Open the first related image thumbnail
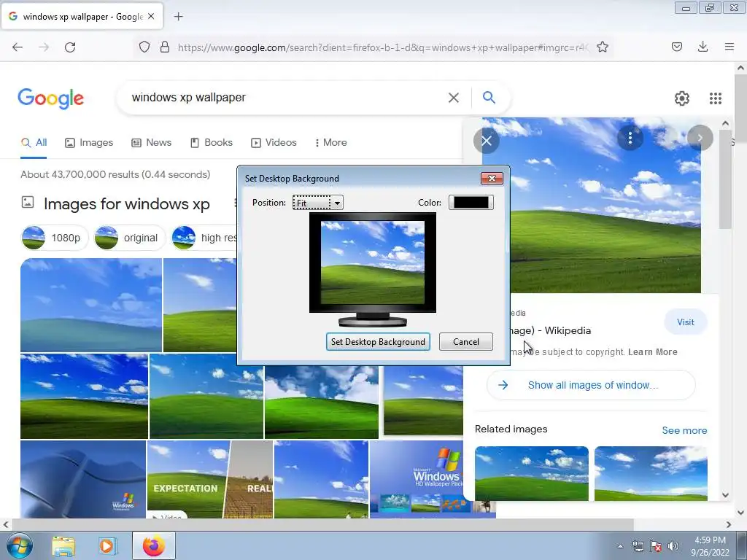This screenshot has height=560, width=747. click(x=532, y=473)
